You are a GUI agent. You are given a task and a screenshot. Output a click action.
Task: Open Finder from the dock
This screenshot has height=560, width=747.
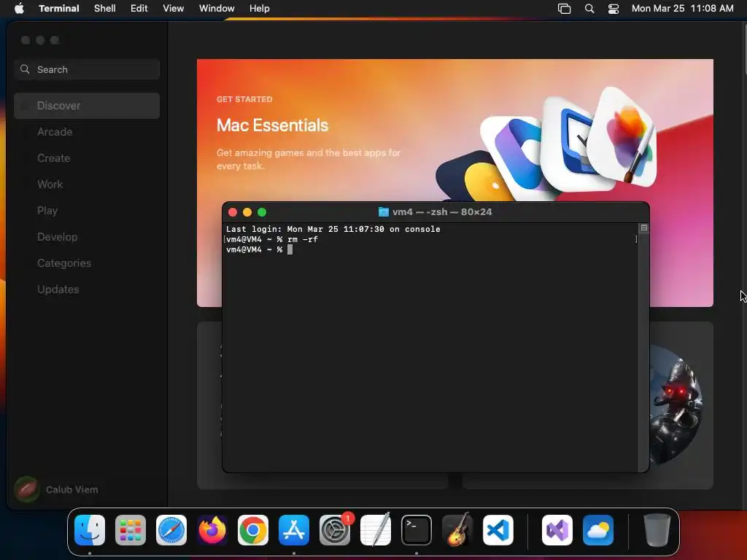90,530
